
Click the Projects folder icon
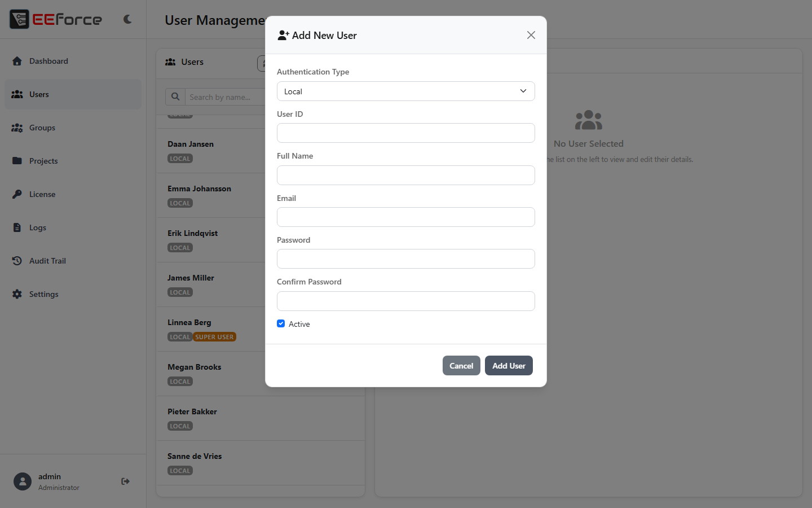[x=17, y=161]
